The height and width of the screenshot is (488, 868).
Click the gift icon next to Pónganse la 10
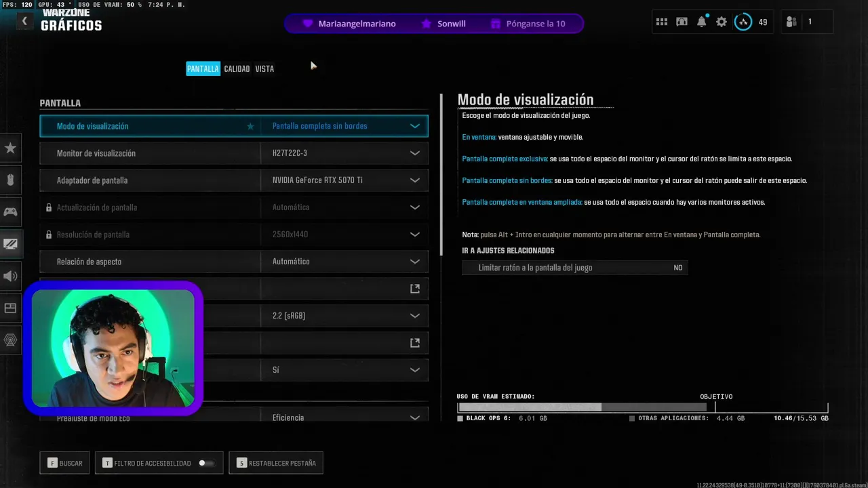[x=496, y=24]
